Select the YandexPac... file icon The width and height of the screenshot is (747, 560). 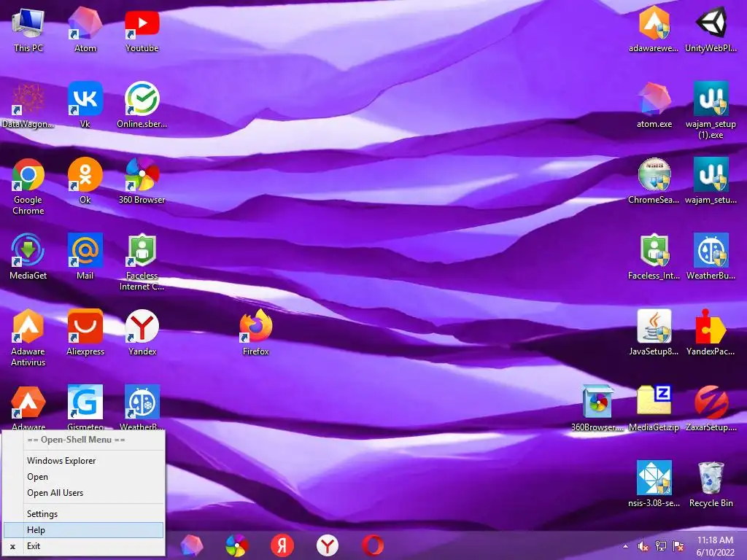[711, 332]
